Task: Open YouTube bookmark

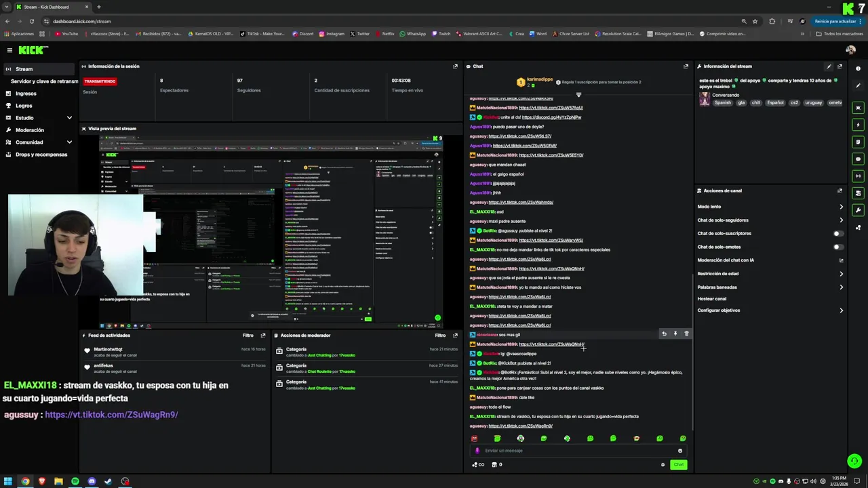Action: click(66, 34)
